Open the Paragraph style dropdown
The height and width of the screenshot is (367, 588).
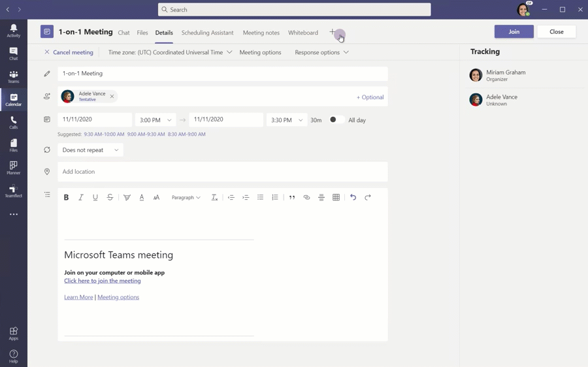(186, 197)
